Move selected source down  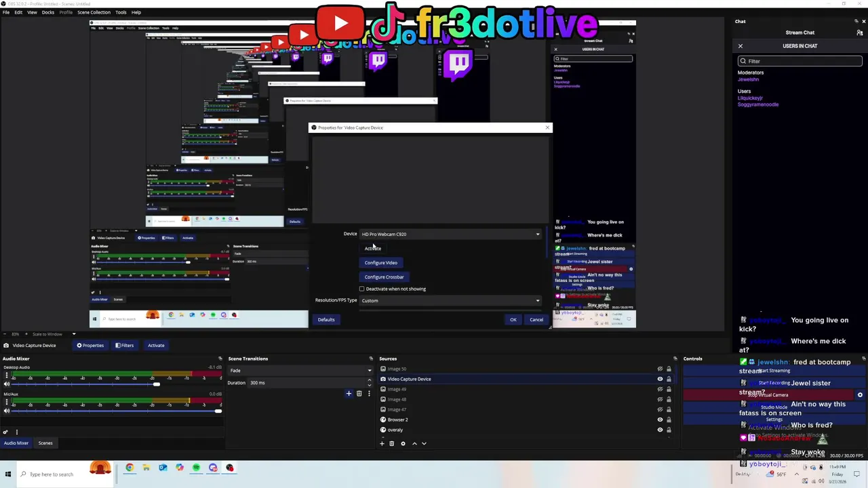point(424,443)
